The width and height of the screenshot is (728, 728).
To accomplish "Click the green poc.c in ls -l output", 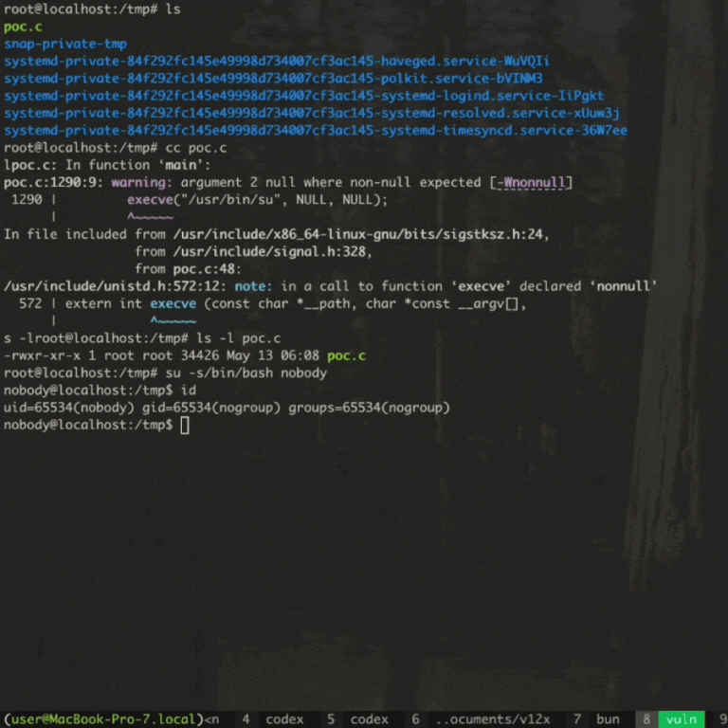I will pyautogui.click(x=346, y=355).
